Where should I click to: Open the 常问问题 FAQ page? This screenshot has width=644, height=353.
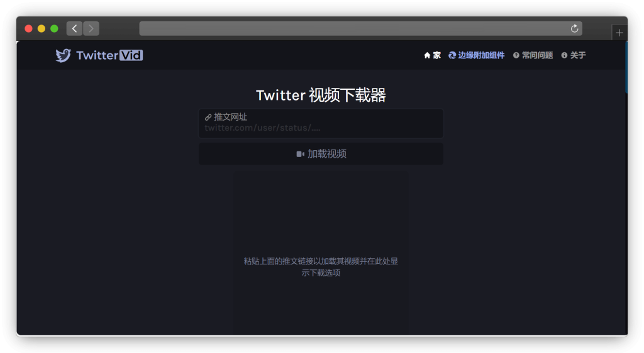(x=537, y=55)
